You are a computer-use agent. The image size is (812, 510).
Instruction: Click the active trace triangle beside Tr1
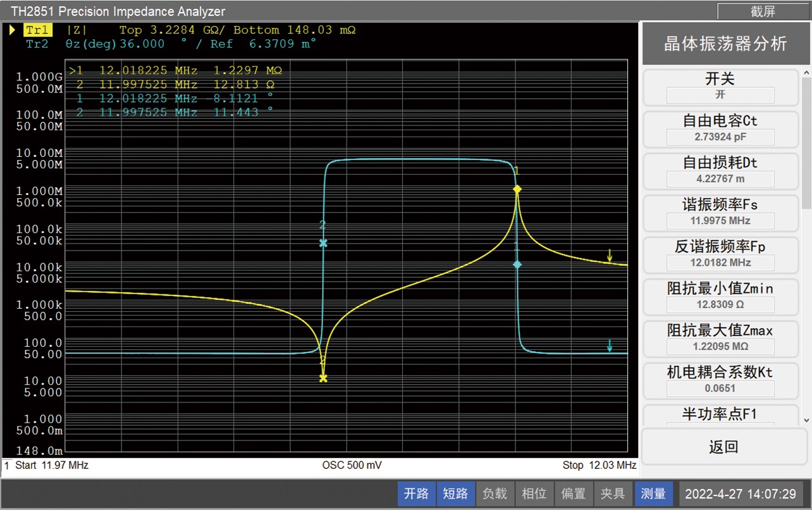point(12,30)
